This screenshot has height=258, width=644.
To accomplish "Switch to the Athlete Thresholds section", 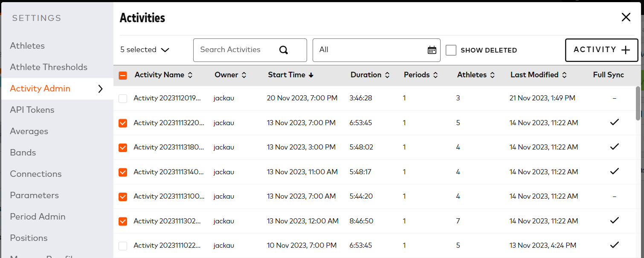I will tap(48, 67).
